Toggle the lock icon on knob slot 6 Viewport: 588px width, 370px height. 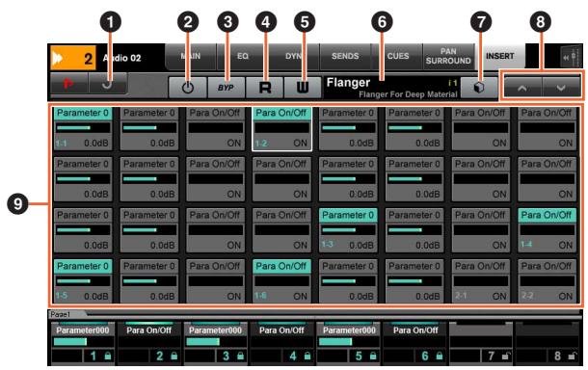pos(440,356)
